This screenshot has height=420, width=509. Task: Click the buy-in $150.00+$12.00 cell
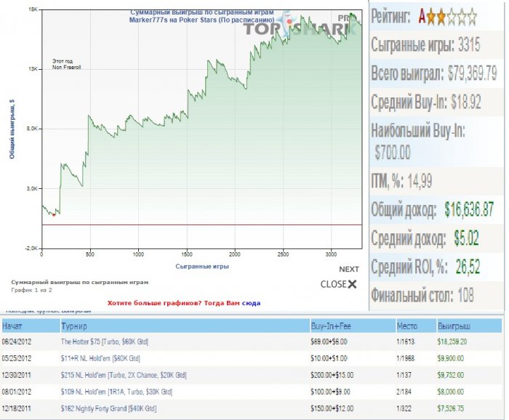(332, 408)
